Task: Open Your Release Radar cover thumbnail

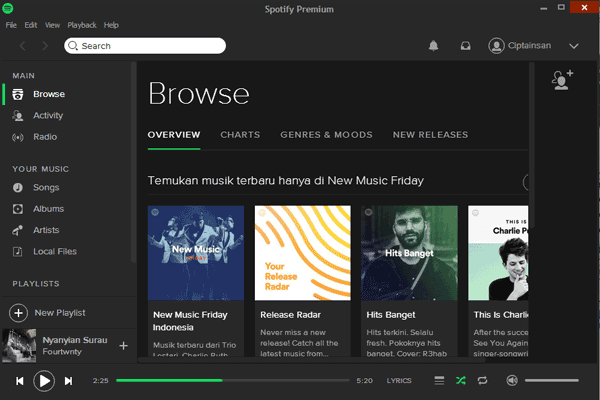Action: [x=303, y=253]
